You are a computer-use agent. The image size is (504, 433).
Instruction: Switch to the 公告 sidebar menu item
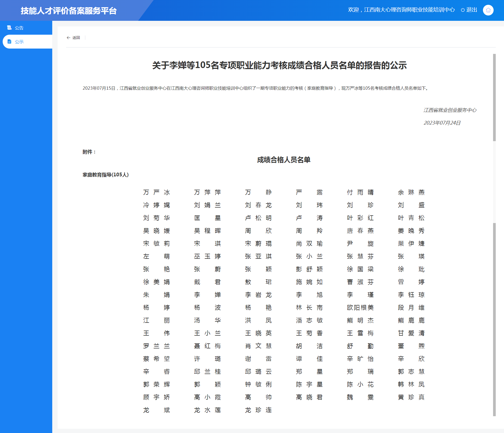pyautogui.click(x=19, y=27)
